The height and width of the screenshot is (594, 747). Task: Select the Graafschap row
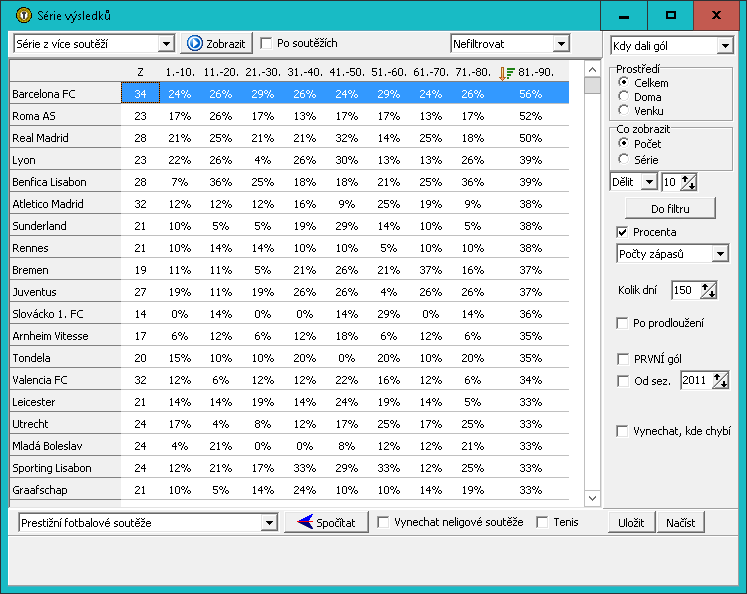coord(289,489)
